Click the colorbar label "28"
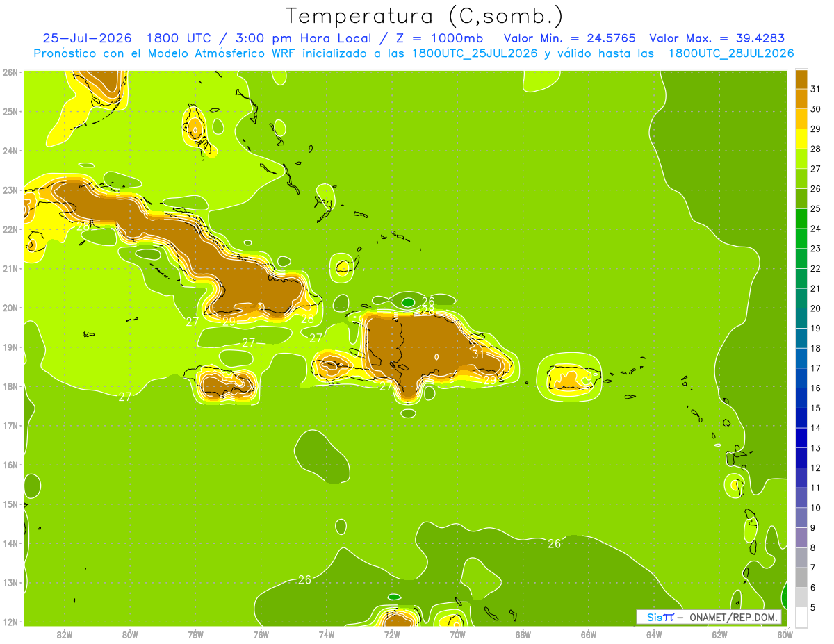 click(x=815, y=149)
